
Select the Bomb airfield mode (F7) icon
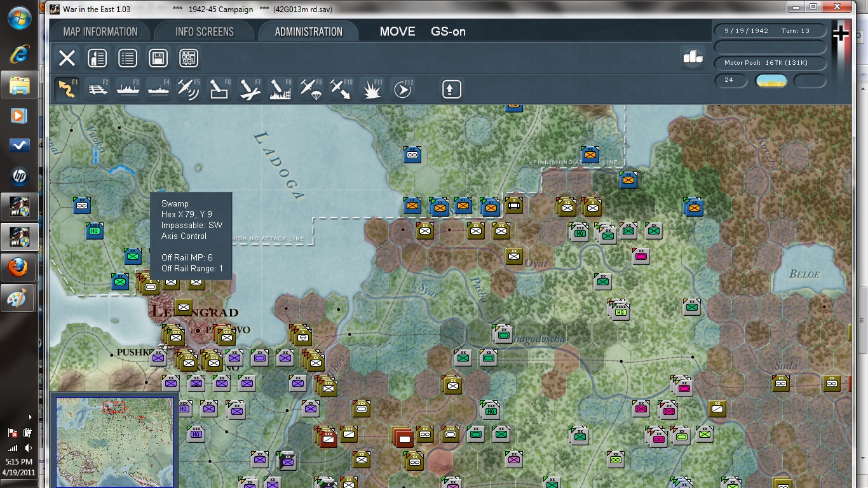click(x=250, y=89)
